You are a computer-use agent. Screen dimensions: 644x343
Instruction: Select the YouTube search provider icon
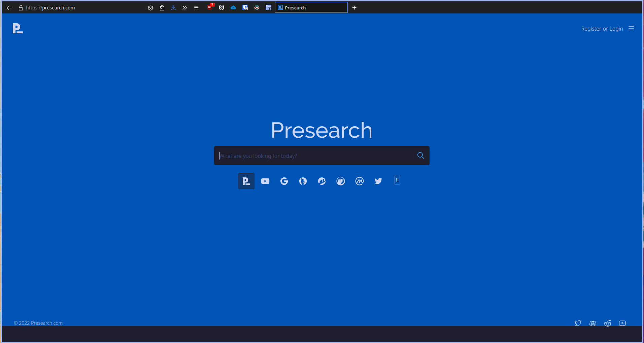pos(265,181)
